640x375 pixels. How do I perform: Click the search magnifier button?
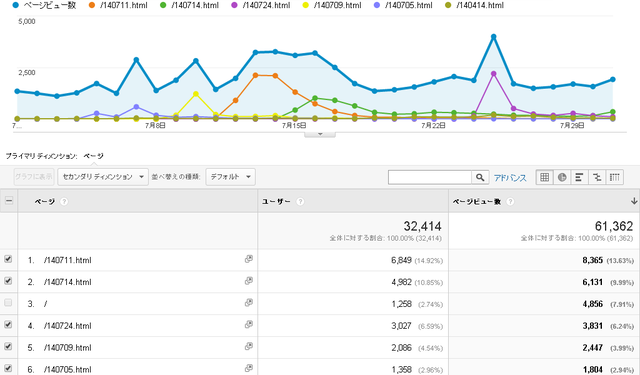point(480,177)
